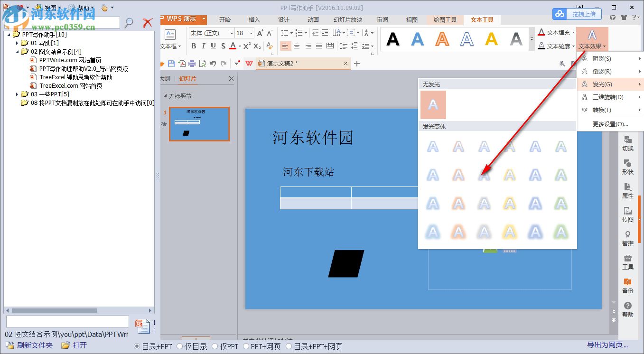This screenshot has height=354, width=644.
Task: Decrease font size with A- icon
Action: (x=270, y=33)
